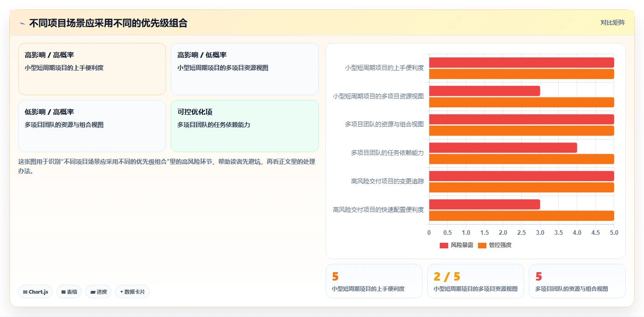Click 小型短周期项目的上手便利度 text in 高影响 / 高概率 card
Screen dimensions: 644x317
click(64, 68)
